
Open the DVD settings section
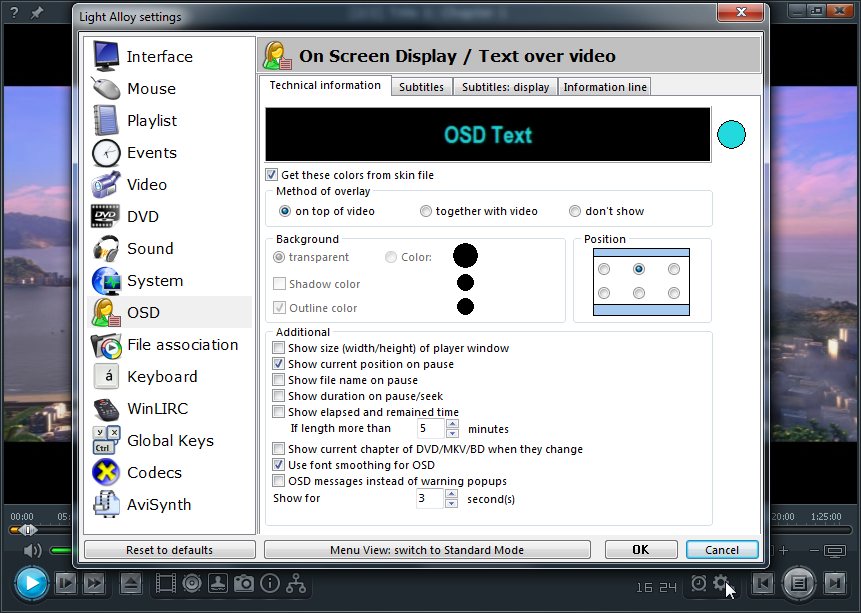pos(169,216)
